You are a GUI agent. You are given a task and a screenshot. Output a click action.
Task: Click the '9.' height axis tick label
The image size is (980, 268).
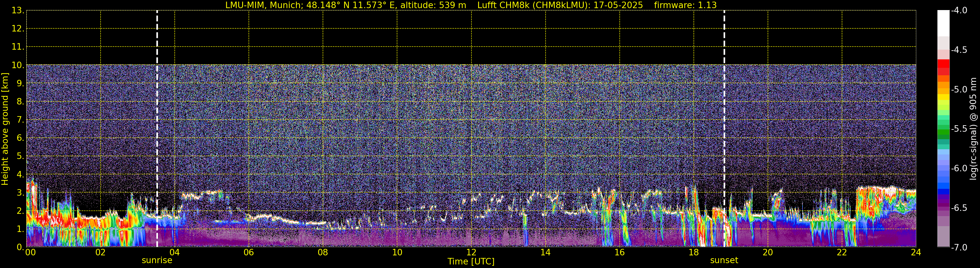20,83
